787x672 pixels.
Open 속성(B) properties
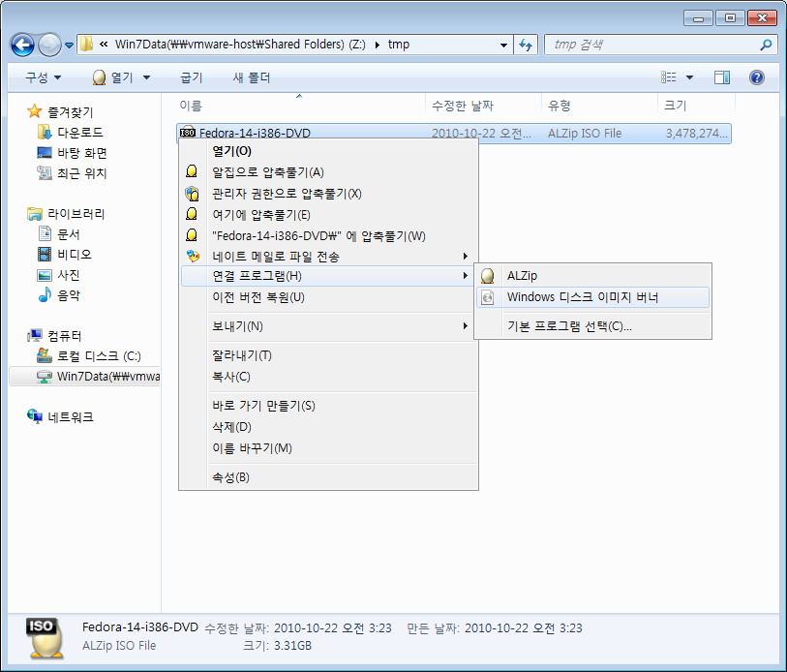328,477
